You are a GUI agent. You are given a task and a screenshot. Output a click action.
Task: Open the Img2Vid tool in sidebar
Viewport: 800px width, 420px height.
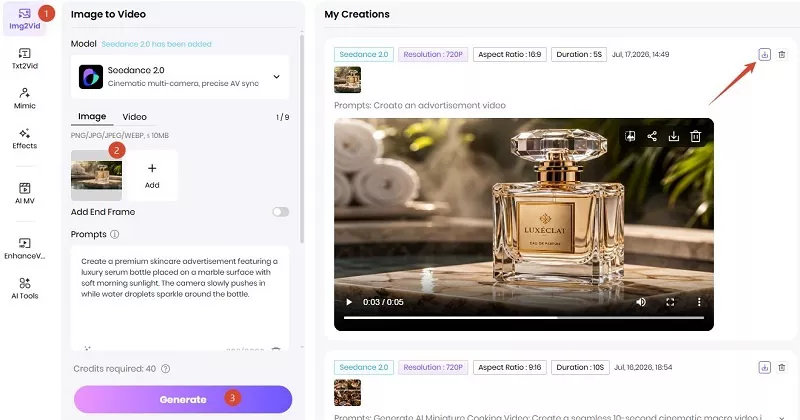pos(24,18)
